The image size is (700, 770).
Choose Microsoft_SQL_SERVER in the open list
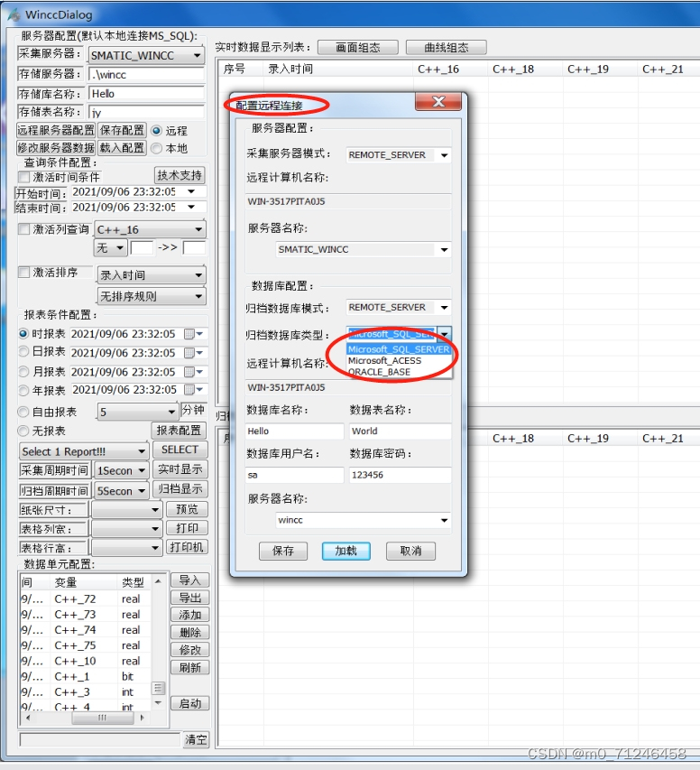[x=399, y=349]
